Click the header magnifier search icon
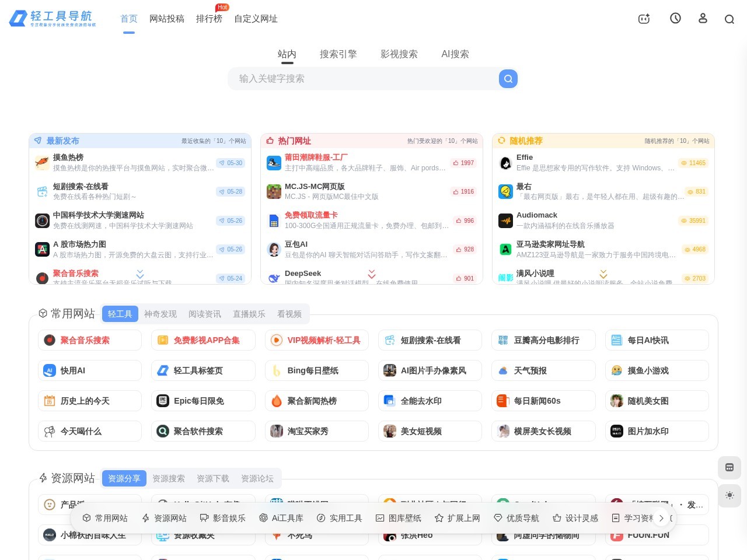The width and height of the screenshot is (747, 560). pos(729,19)
